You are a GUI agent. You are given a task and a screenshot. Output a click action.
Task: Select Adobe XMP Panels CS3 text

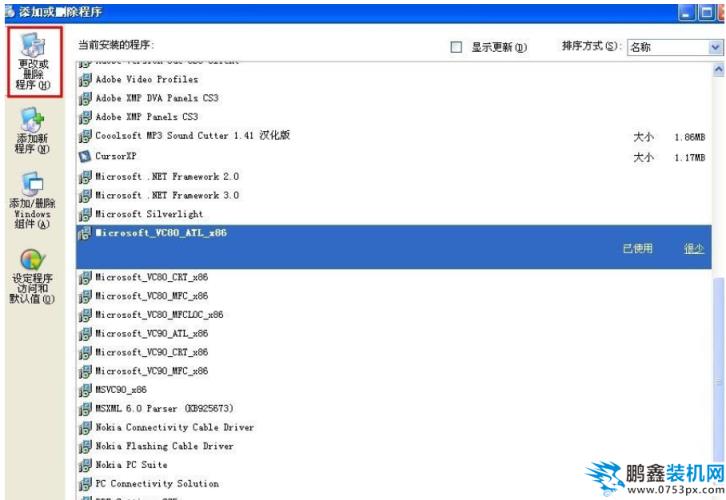147,117
